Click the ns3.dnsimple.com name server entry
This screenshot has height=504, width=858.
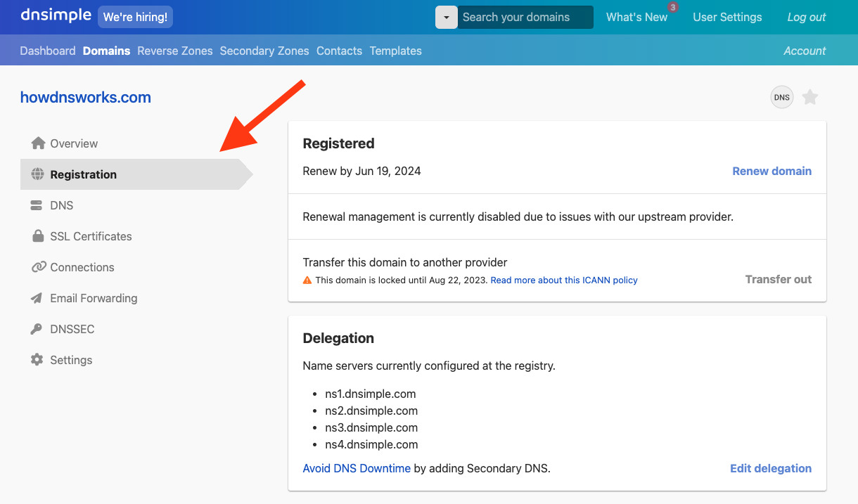pyautogui.click(x=371, y=427)
